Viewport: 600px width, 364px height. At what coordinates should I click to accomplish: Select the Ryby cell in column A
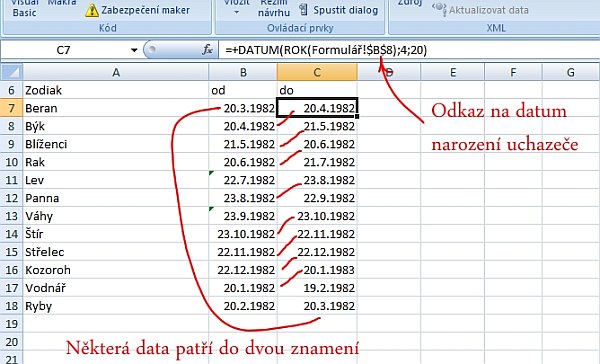click(x=116, y=306)
